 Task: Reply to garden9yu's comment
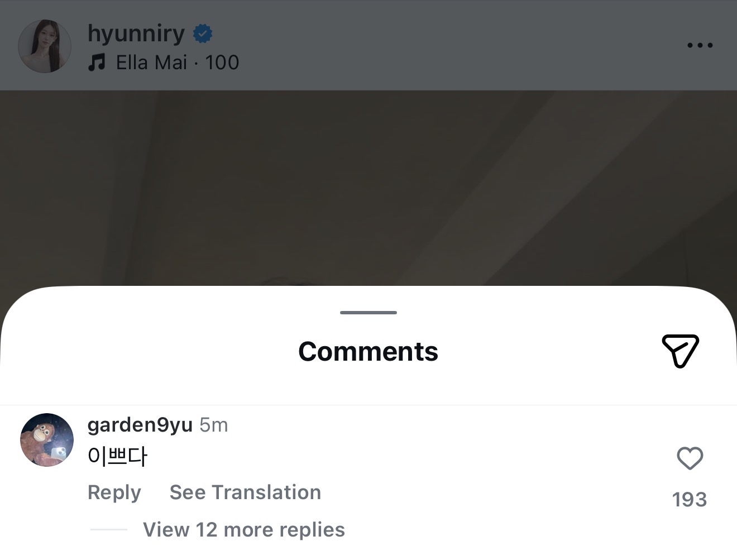(114, 492)
